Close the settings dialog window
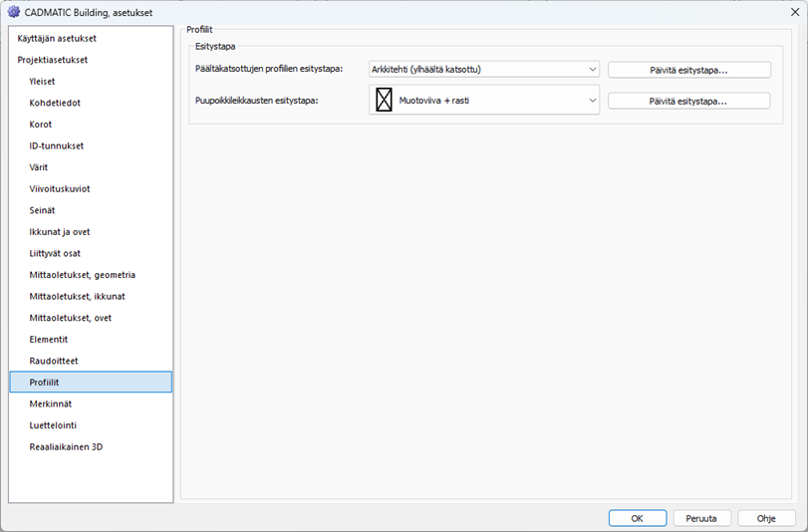This screenshot has height=532, width=808. (784, 13)
